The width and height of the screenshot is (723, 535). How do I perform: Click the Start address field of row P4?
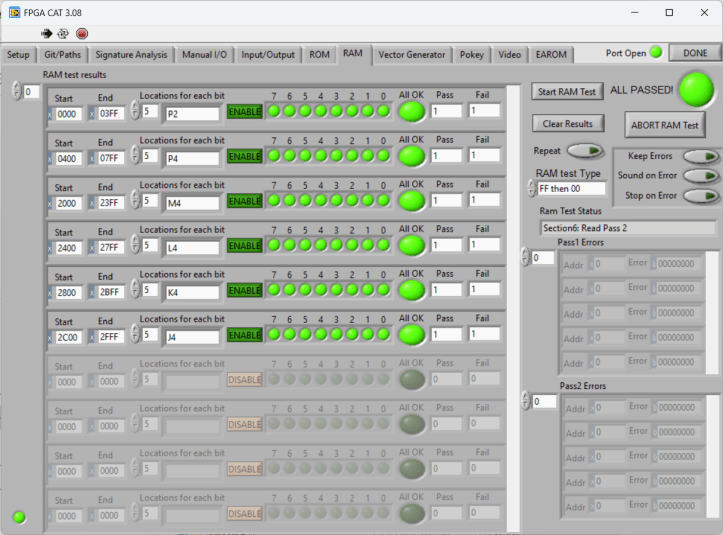point(68,157)
